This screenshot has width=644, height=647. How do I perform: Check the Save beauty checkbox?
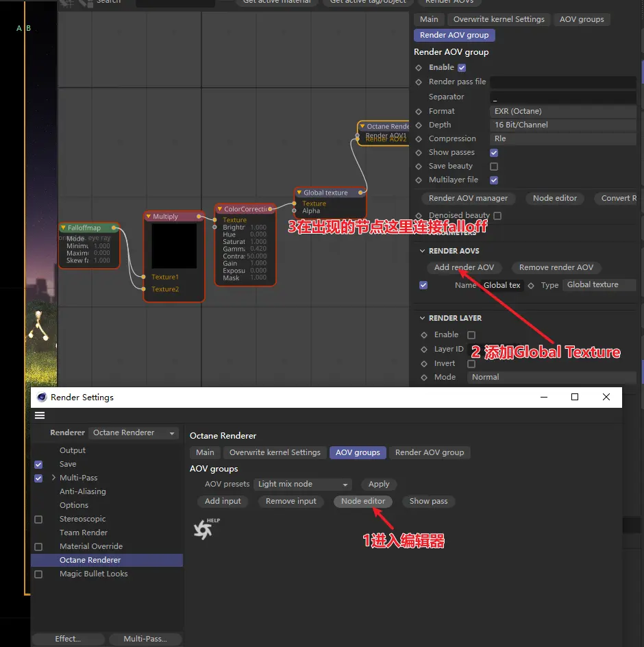coord(494,167)
